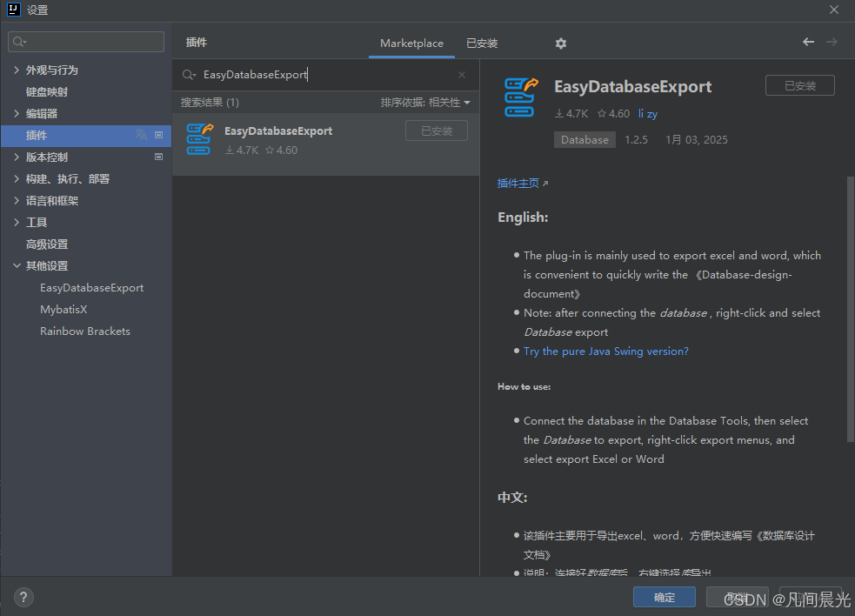Click the EasyDatabaseExport icon in results list

[199, 139]
